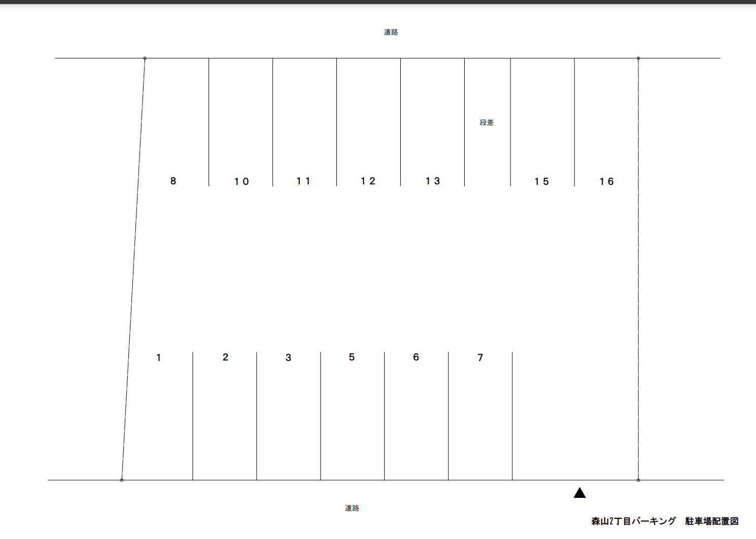Select parking space 10 label
The height and width of the screenshot is (539, 756).
pos(242,181)
